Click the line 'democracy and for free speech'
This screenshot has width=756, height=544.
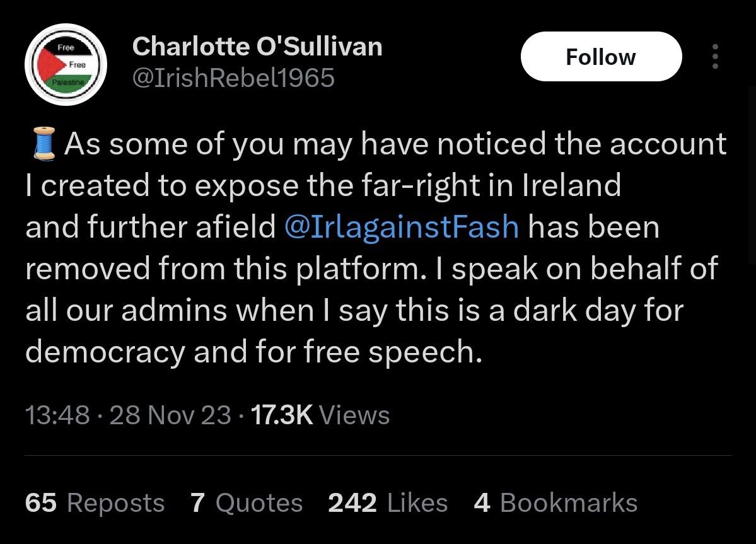(x=253, y=352)
